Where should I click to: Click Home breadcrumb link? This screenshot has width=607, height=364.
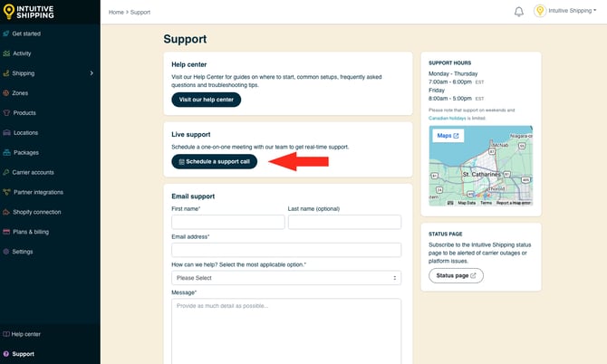[x=116, y=13]
